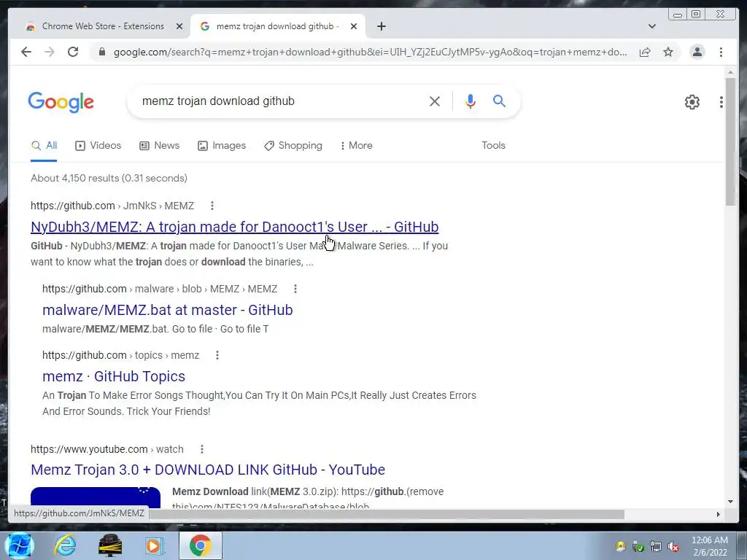This screenshot has width=747, height=560.
Task: Open the Chrome three-dot menu
Action: pyautogui.click(x=721, y=52)
